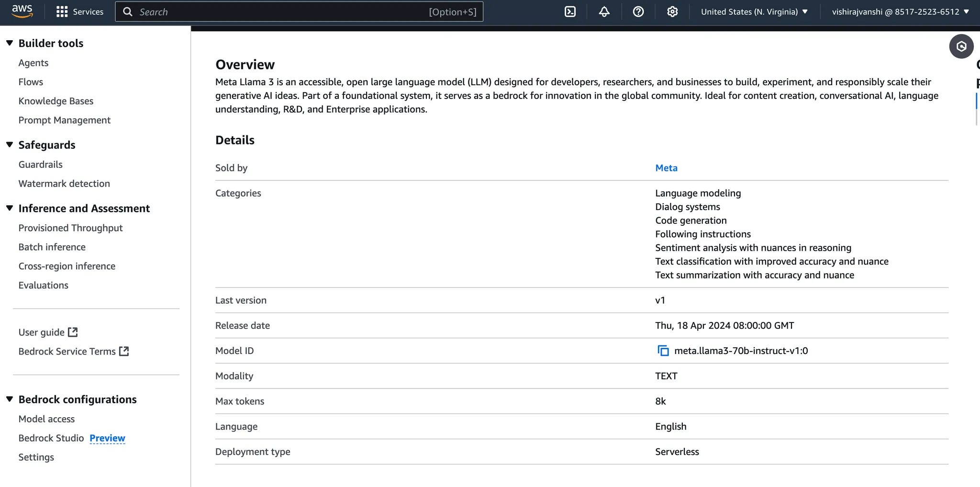Collapse the Builder tools section
Screen dimensions: 980x487
(x=10, y=43)
